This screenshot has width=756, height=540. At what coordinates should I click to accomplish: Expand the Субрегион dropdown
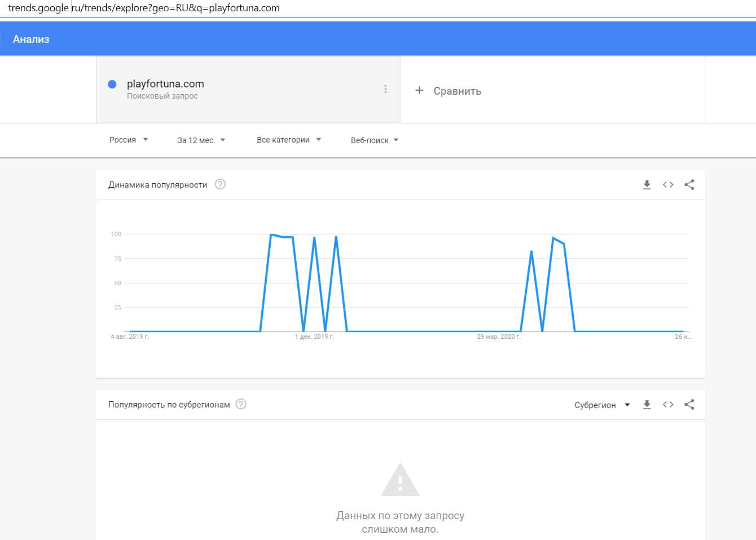[x=602, y=405]
